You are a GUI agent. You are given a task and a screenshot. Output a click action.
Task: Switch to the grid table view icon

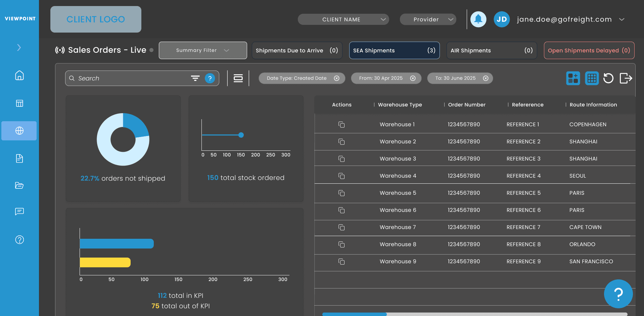coord(592,78)
